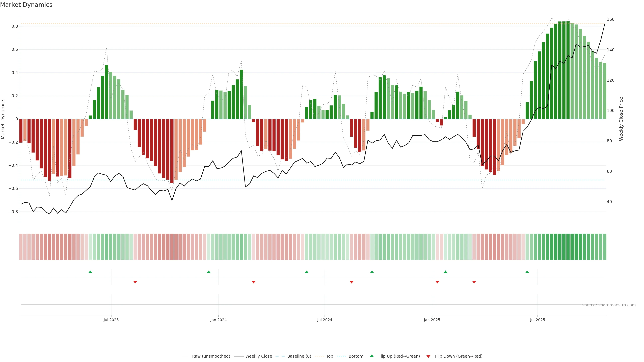This screenshot has width=644, height=362.
Task: Toggle the Weekly Close legend entry
Action: point(258,356)
